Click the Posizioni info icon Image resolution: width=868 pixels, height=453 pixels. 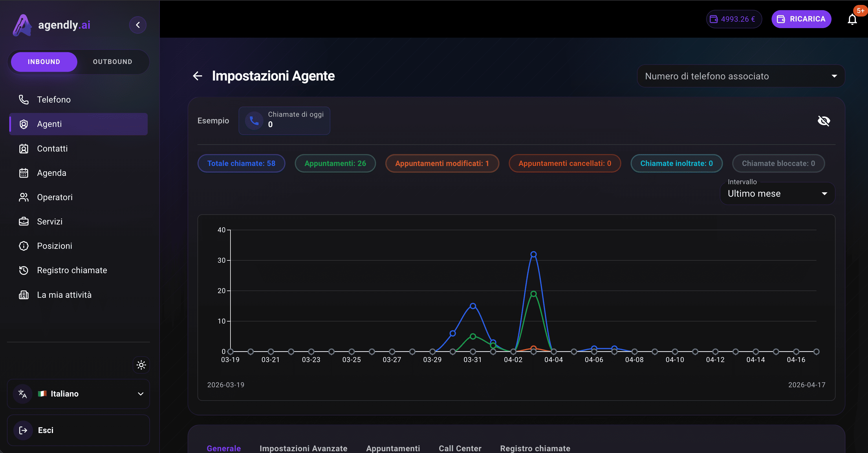23,246
